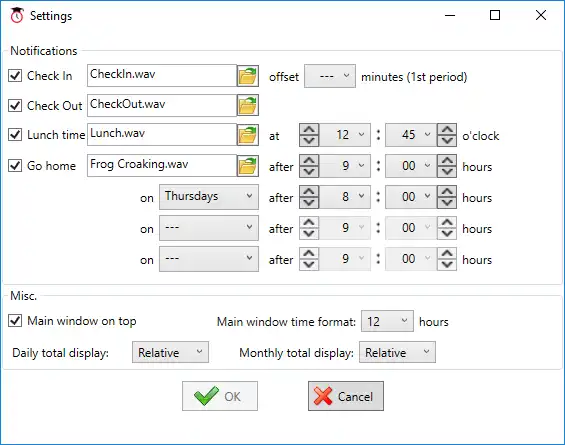This screenshot has width=565, height=445.
Task: Decrease the Thursdays hours value
Action: pos(309,203)
